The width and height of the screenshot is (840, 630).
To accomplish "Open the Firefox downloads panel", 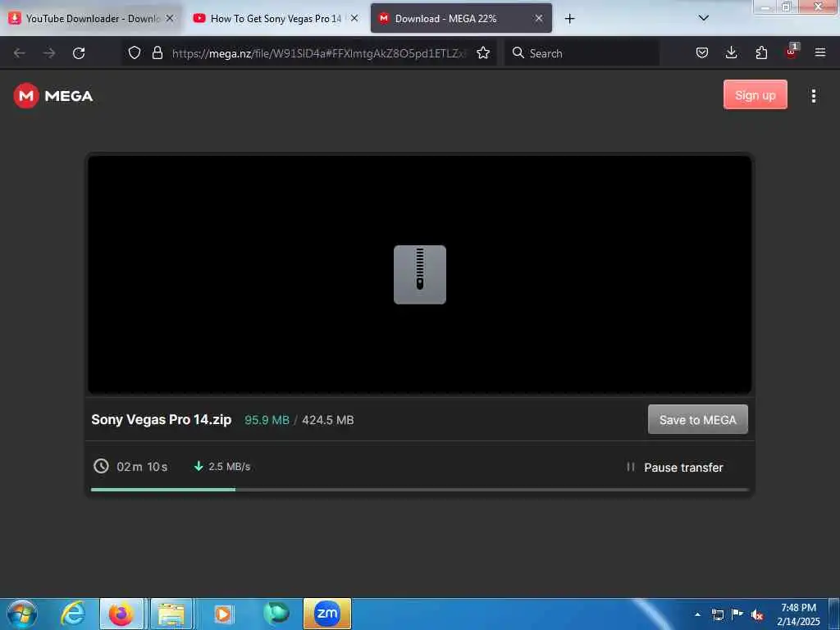I will pyautogui.click(x=731, y=52).
